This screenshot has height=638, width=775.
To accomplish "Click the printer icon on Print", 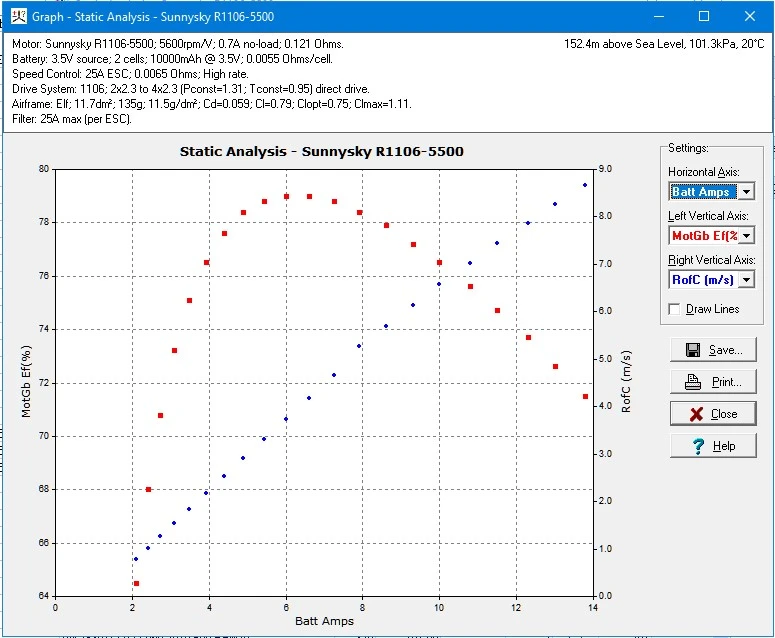I will [692, 382].
